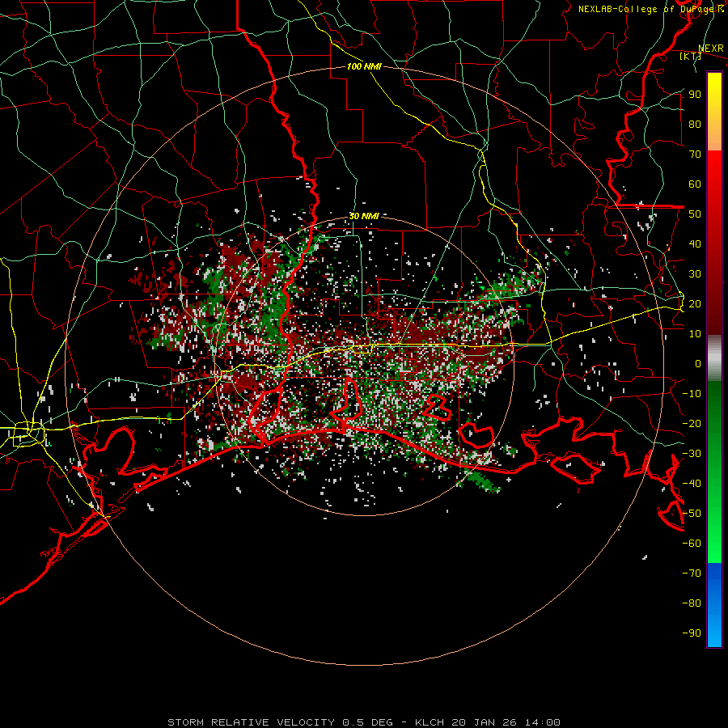Click the positive 90 scale label
The width and height of the screenshot is (728, 728).
point(695,95)
